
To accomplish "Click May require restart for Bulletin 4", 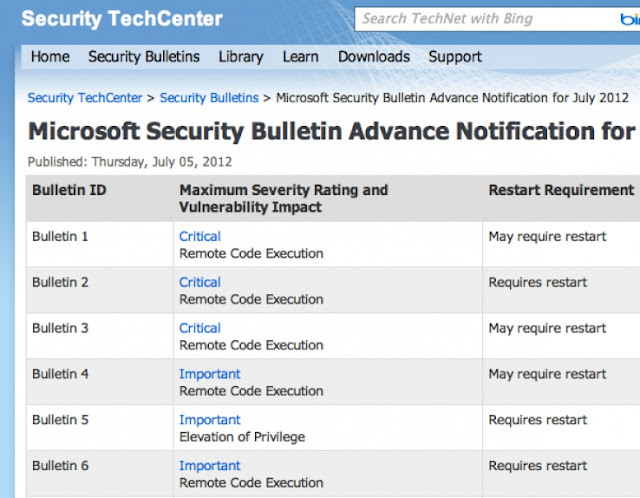I will pos(547,374).
